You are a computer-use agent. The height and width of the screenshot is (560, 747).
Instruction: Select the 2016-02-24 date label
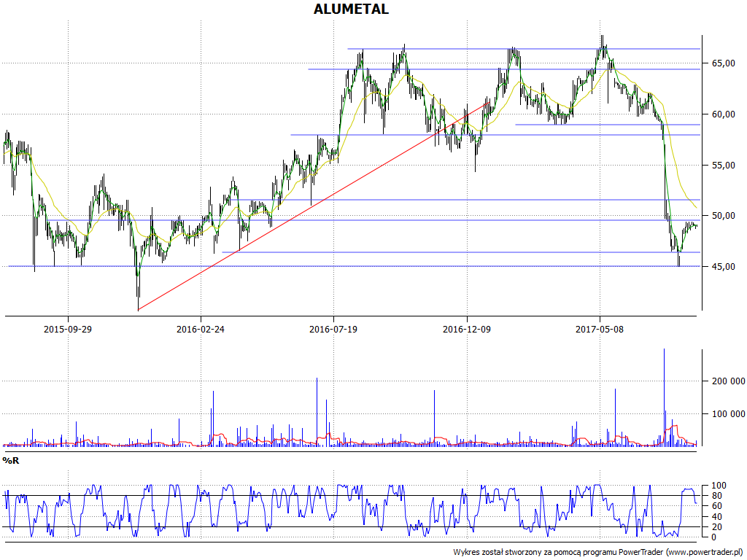click(201, 329)
